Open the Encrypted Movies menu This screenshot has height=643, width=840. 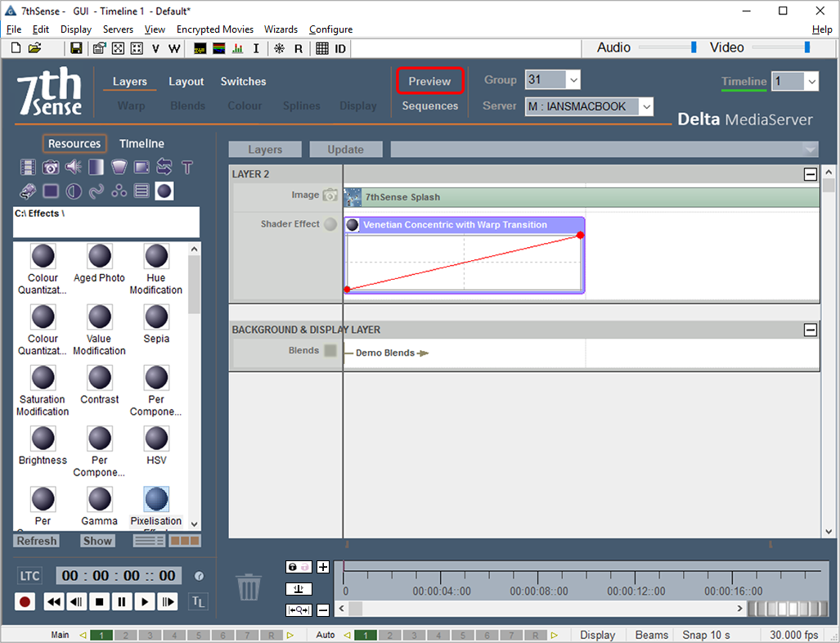215,29
